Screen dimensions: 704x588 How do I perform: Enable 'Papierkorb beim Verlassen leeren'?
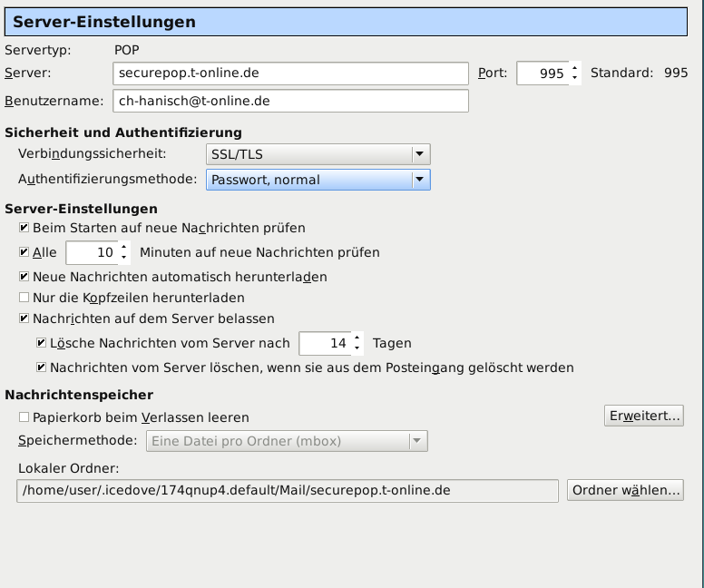24,417
